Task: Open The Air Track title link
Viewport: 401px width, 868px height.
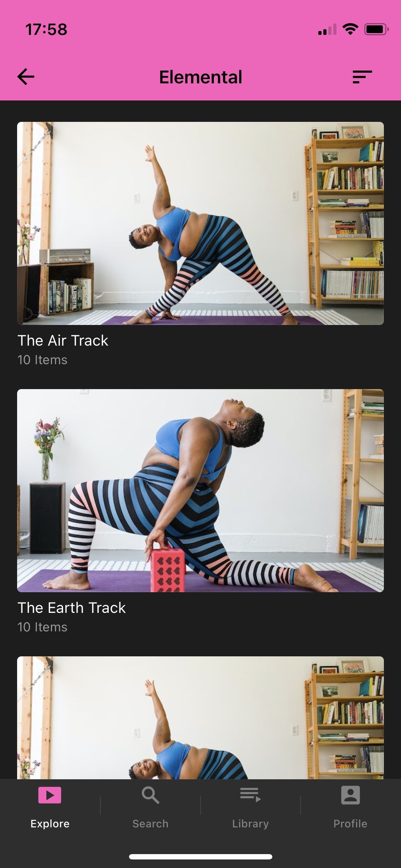Action: [x=63, y=340]
